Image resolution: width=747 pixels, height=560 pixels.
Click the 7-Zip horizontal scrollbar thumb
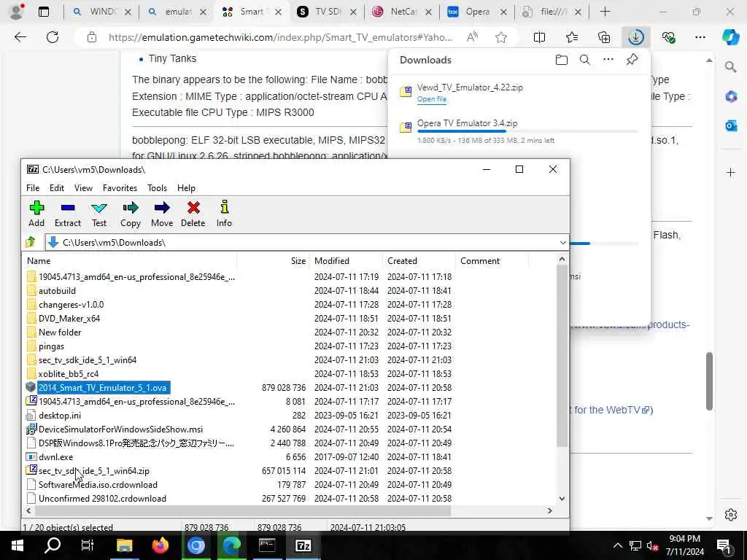click(243, 510)
